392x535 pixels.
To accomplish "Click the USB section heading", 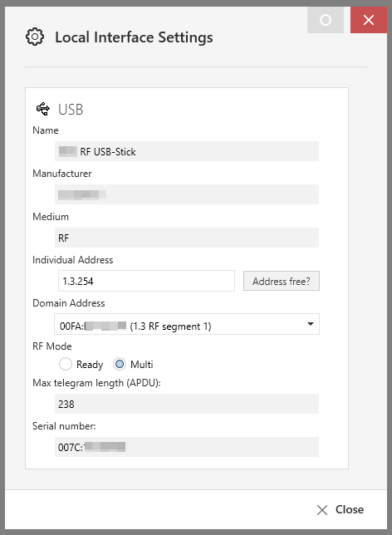I will (x=71, y=109).
